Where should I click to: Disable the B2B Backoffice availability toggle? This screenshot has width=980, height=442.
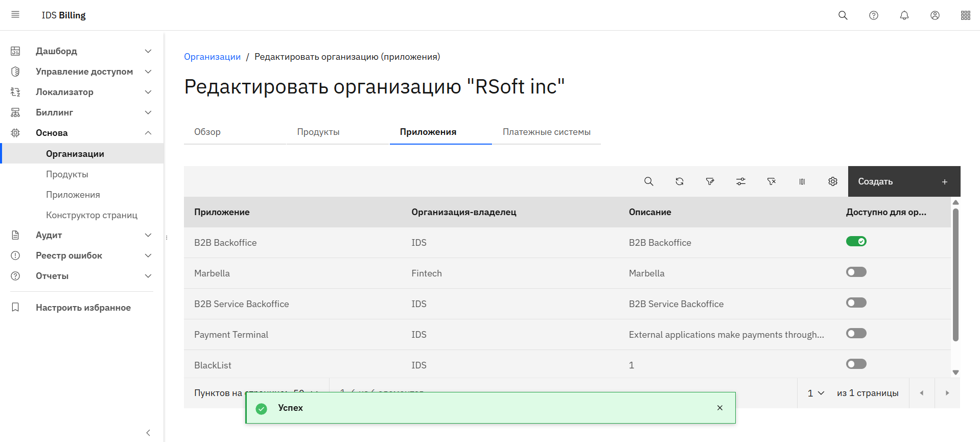pos(856,241)
